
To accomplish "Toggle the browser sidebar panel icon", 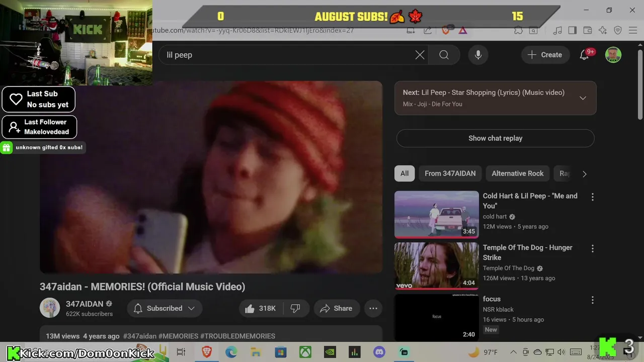I will pyautogui.click(x=572, y=30).
